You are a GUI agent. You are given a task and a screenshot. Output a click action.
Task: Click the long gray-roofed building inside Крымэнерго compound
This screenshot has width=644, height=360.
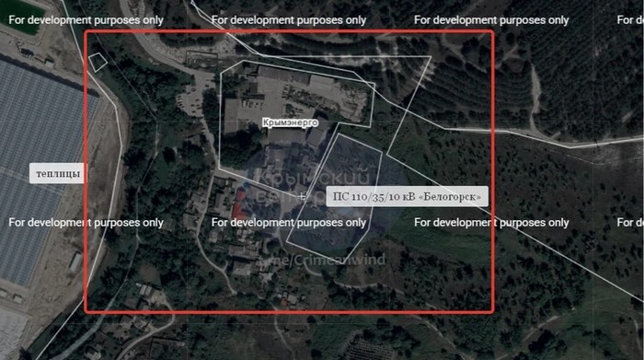(x=295, y=76)
